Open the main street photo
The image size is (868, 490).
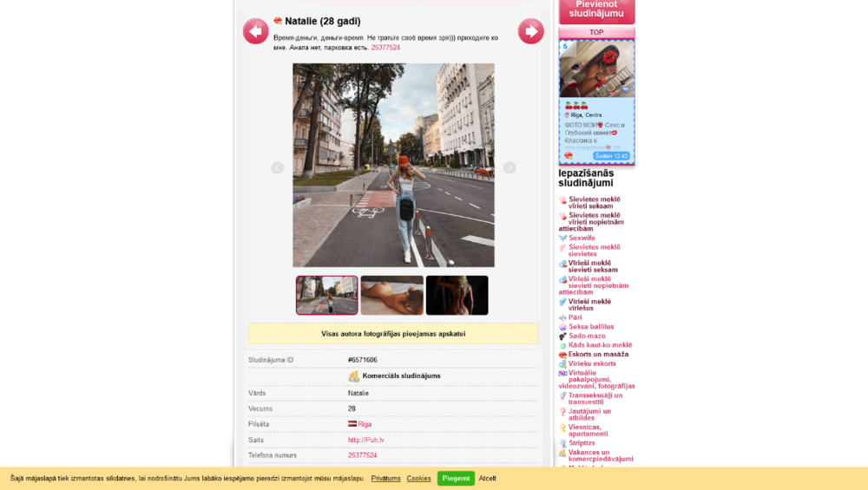393,165
